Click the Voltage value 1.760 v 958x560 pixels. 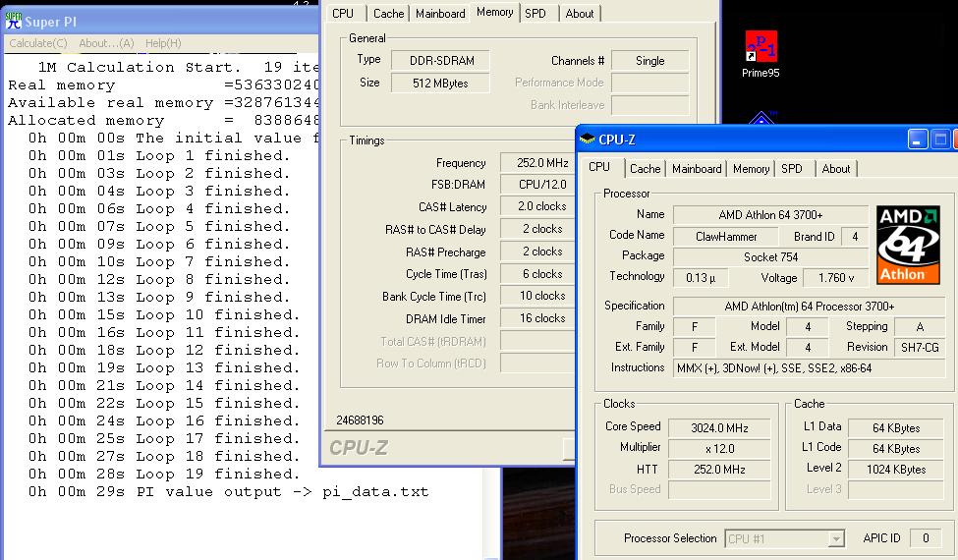click(x=836, y=278)
